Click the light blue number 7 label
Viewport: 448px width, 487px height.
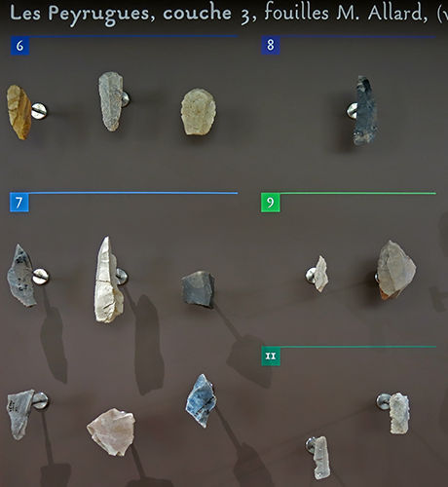pos(19,202)
